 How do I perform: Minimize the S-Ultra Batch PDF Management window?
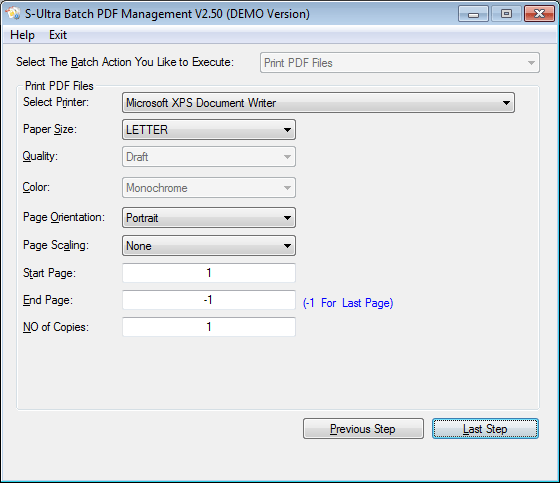[473, 14]
